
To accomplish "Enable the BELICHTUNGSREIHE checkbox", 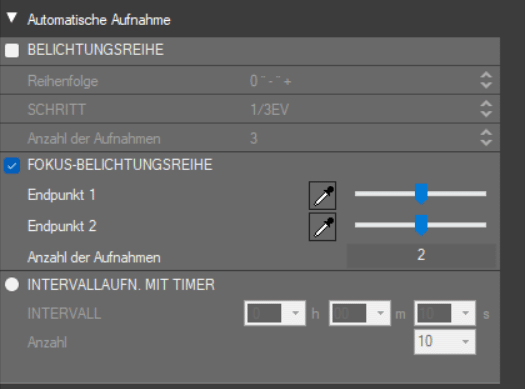I will [x=12, y=51].
